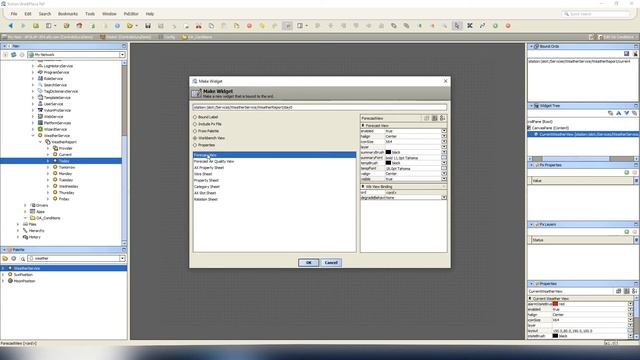Click the Save disk icon in the toolbar
This screenshot has height=360, width=640.
point(148,26)
